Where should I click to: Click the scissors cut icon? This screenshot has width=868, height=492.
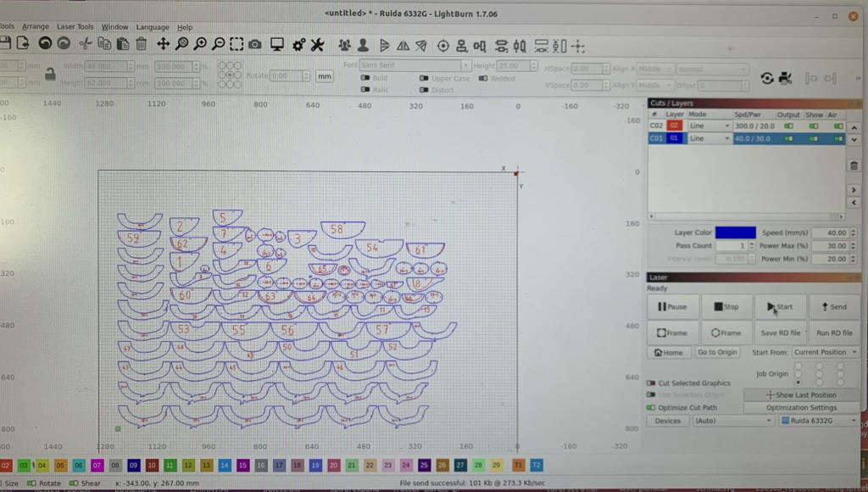click(85, 44)
